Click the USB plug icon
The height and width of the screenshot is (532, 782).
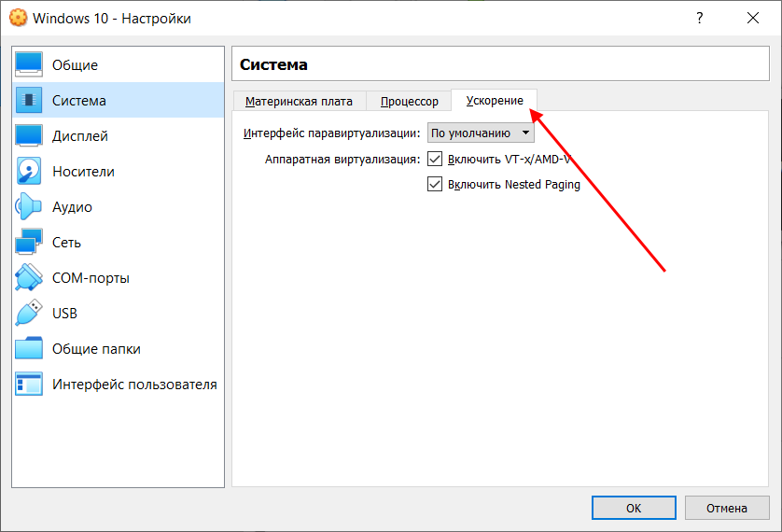point(29,314)
